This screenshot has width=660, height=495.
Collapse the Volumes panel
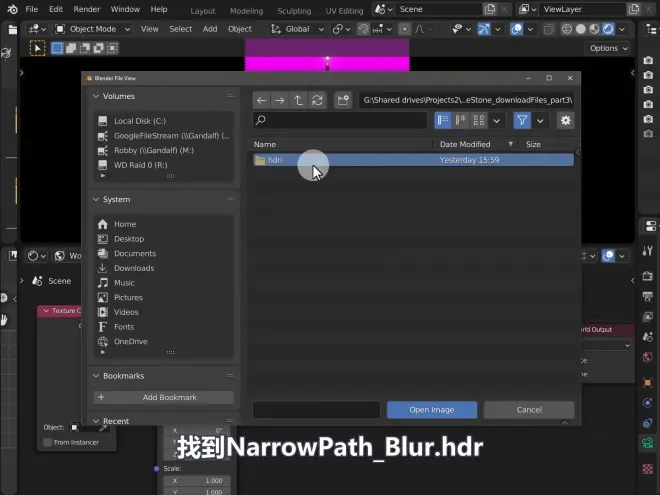click(96, 96)
